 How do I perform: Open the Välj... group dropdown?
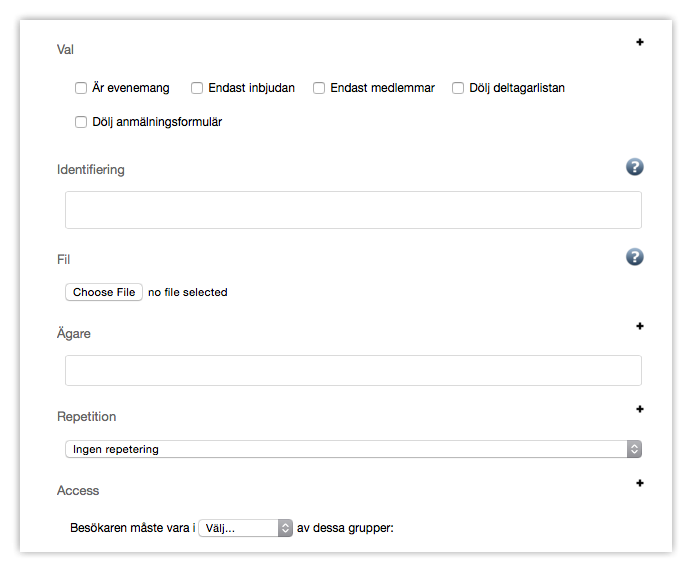pos(246,527)
